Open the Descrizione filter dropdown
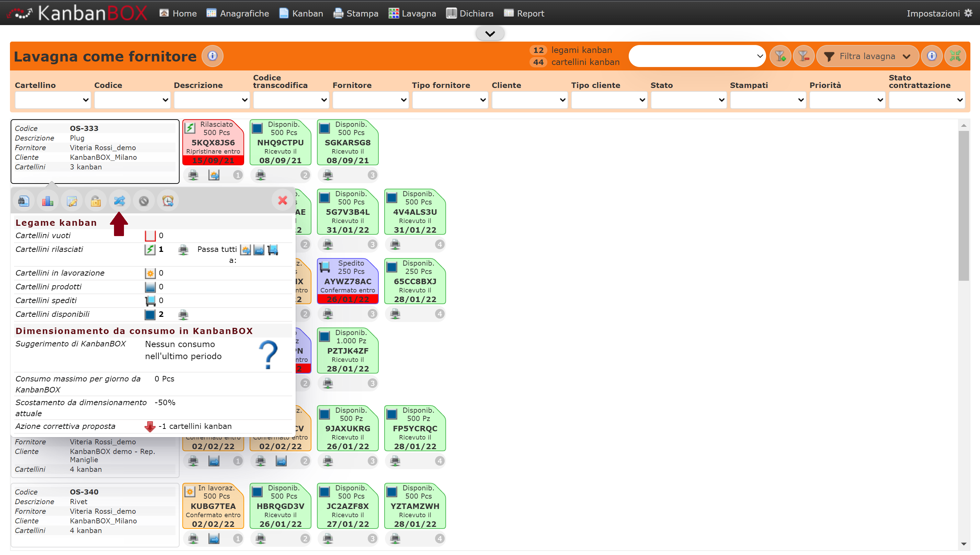This screenshot has height=555, width=980. click(212, 100)
